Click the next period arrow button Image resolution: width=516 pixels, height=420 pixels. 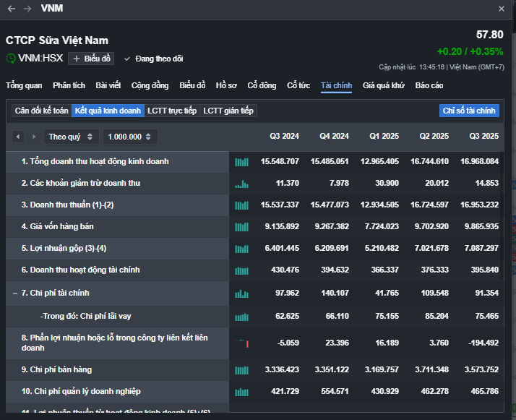pyautogui.click(x=33, y=137)
